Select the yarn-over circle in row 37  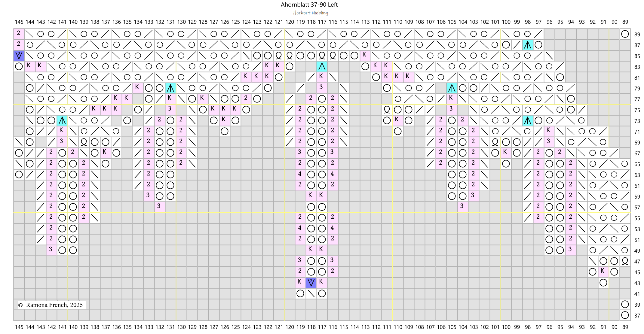point(625,315)
